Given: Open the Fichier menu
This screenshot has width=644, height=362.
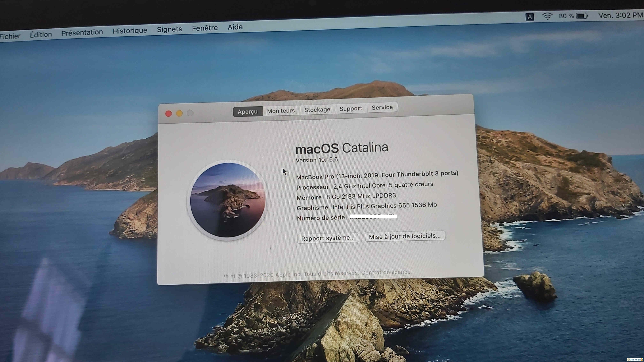Looking at the screenshot, I should pyautogui.click(x=10, y=37).
